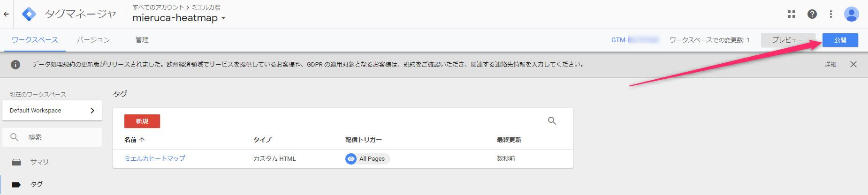Open the three-dot more options menu
The image size is (868, 195).
click(x=831, y=14)
